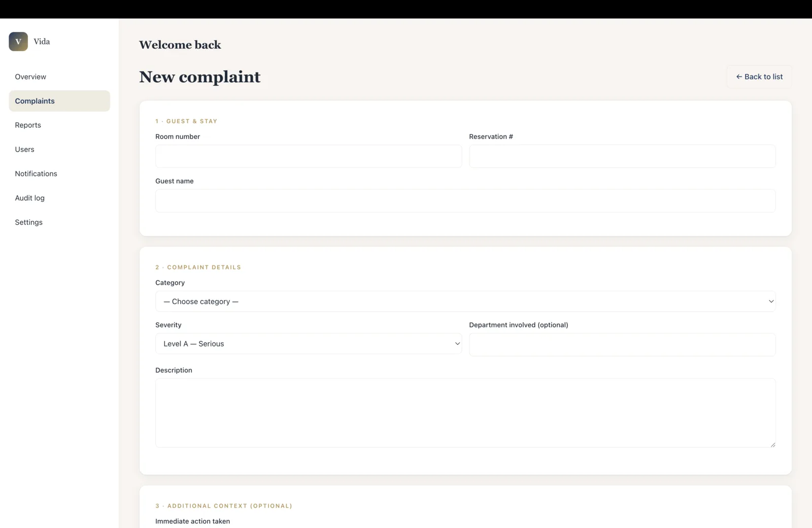This screenshot has width=812, height=528.
Task: Open Settings in the sidebar
Action: coord(59,222)
